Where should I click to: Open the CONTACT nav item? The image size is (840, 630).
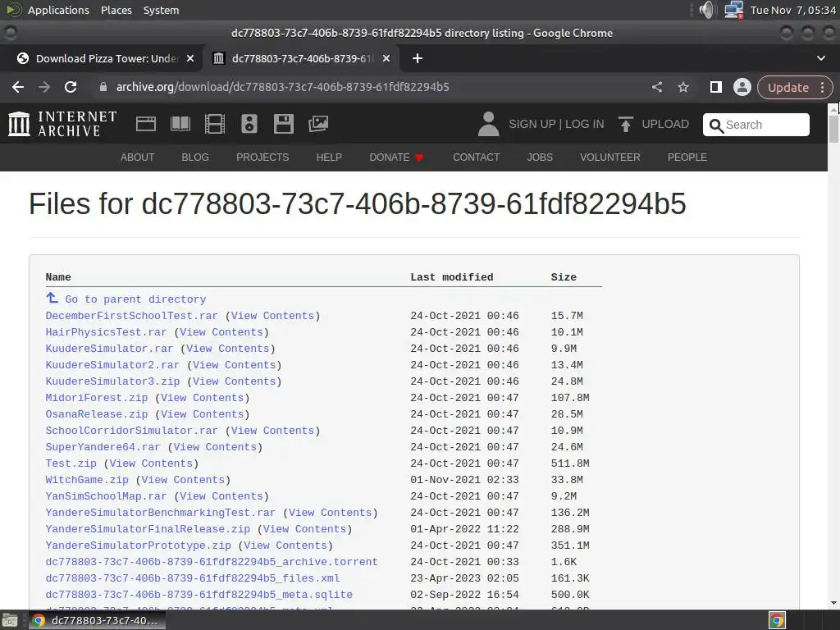[x=477, y=157]
